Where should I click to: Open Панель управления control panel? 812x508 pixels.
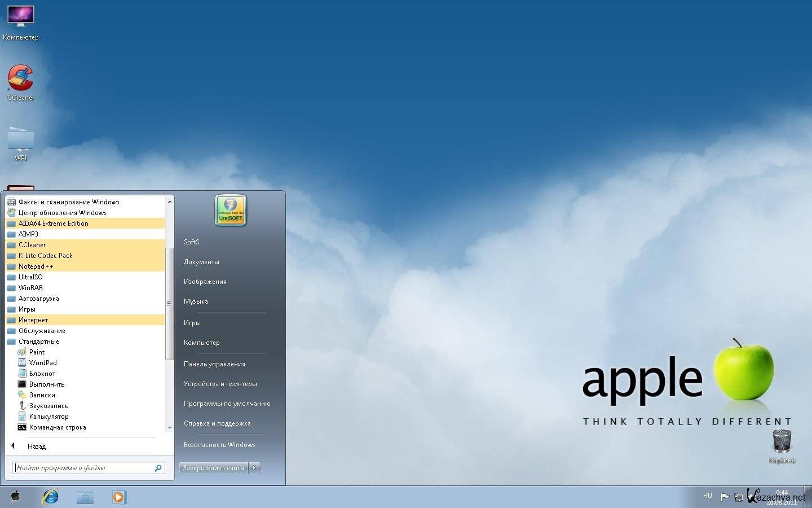coord(214,364)
